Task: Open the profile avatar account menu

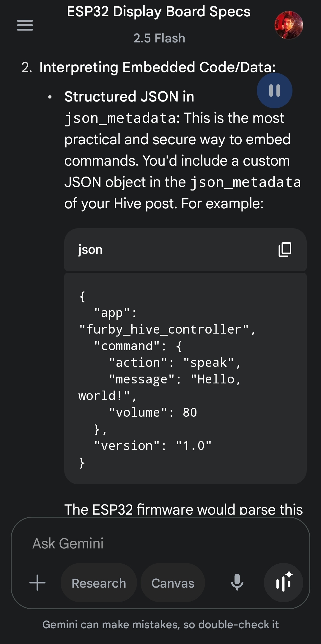Action: coord(289,25)
